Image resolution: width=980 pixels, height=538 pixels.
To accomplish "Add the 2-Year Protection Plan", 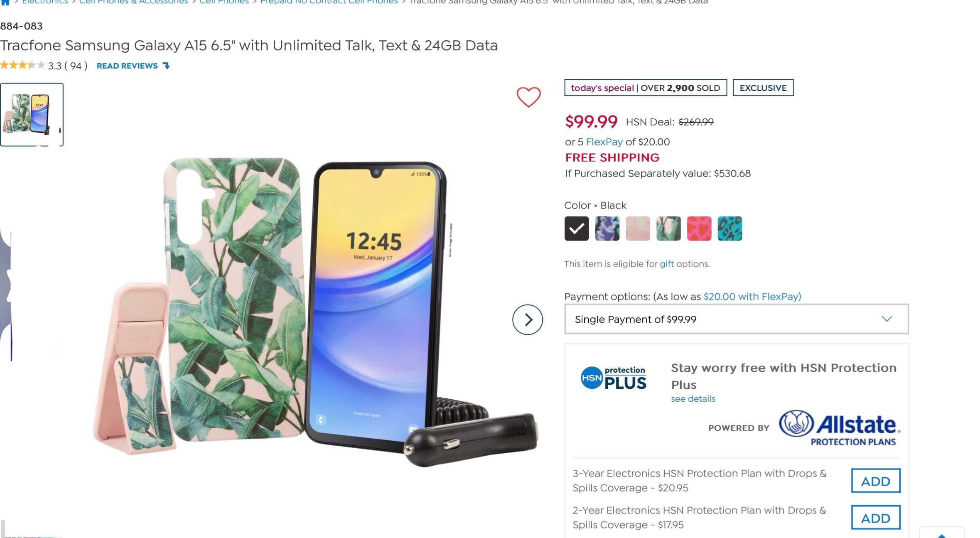I will [875, 518].
